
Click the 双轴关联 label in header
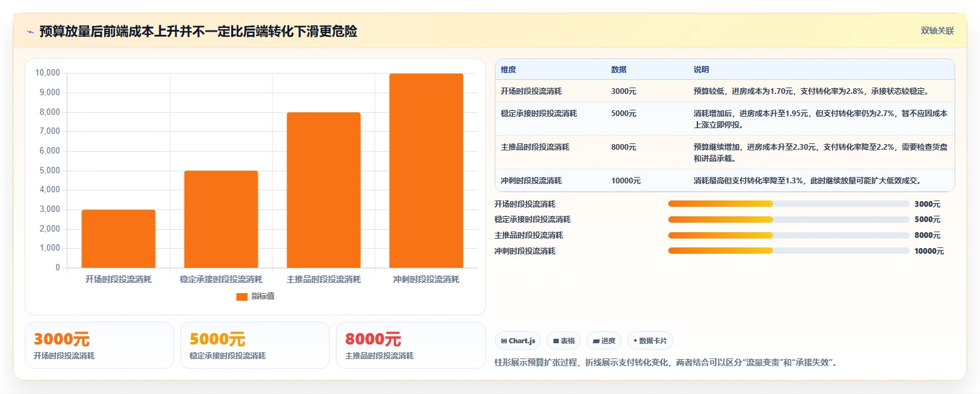pos(937,30)
